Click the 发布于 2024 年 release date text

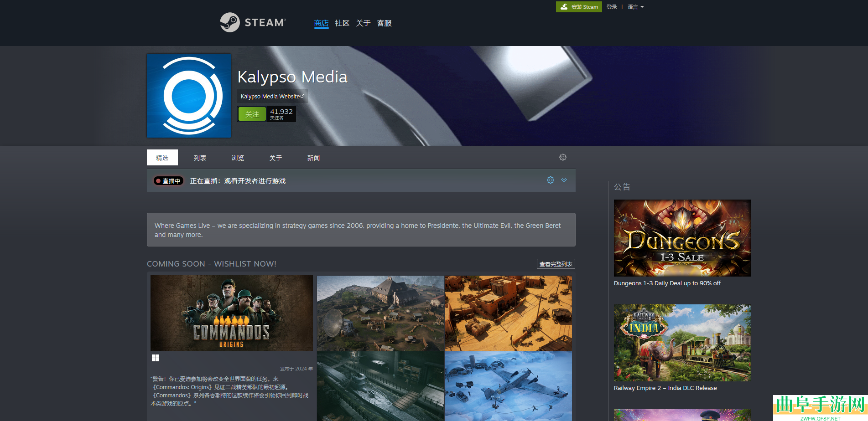[x=296, y=369]
